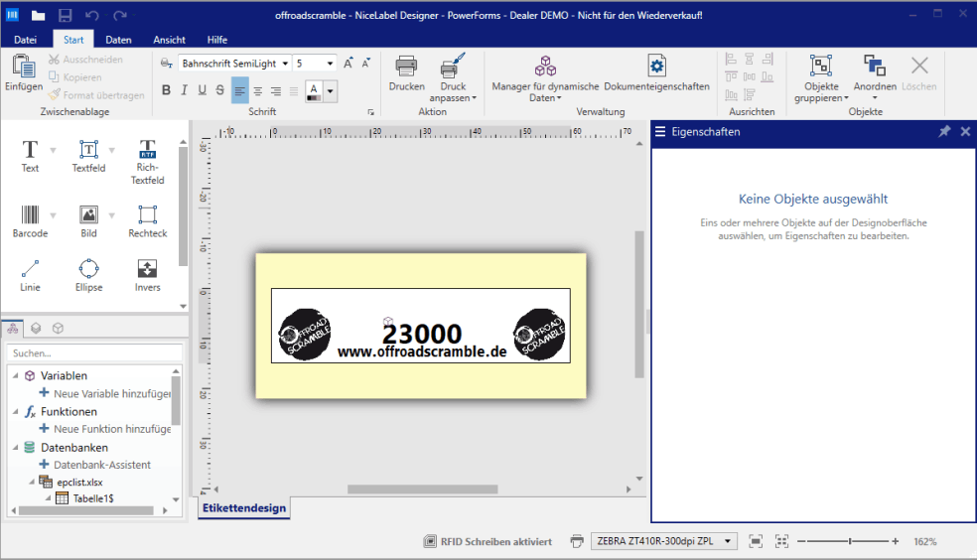Click Neue Funktion hinzufügen
This screenshot has width=977, height=560.
[x=106, y=429]
